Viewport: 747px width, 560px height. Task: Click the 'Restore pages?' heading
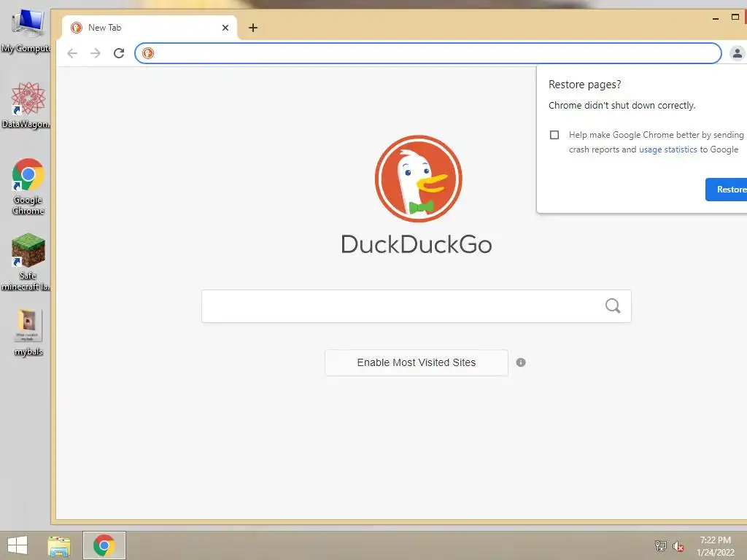click(584, 85)
